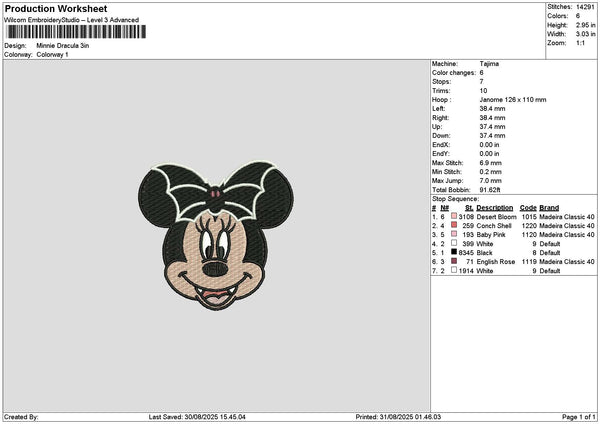Click the "Default" brand in the Black row
The width and height of the screenshot is (600, 424).
[550, 253]
